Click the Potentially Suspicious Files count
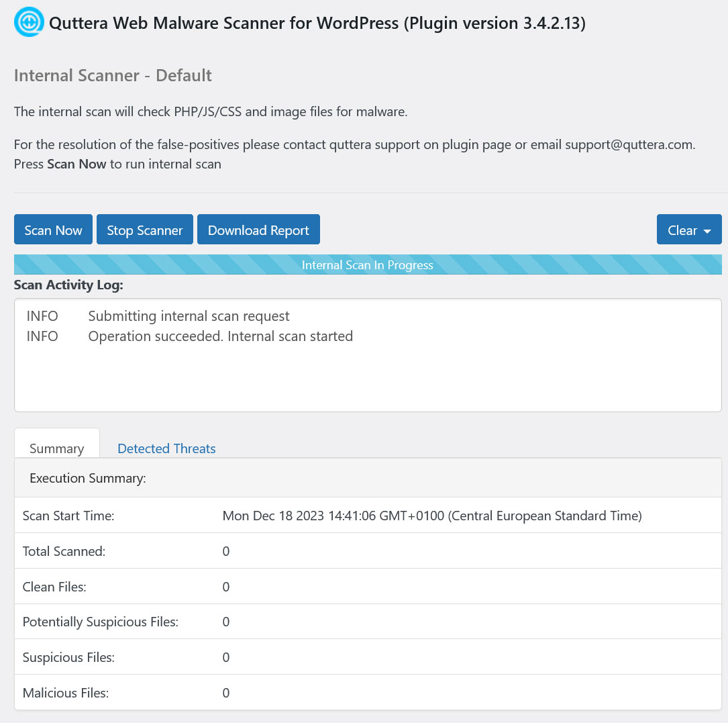 (225, 622)
